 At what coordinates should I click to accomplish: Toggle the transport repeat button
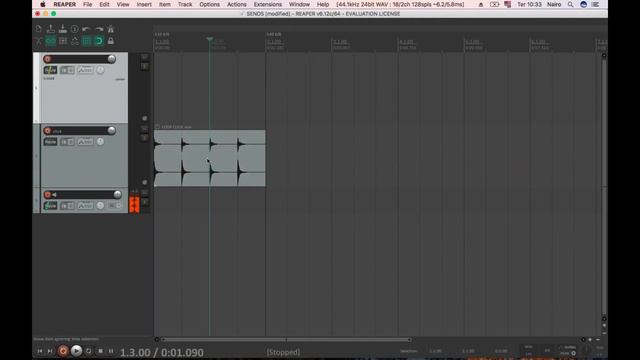coord(89,351)
